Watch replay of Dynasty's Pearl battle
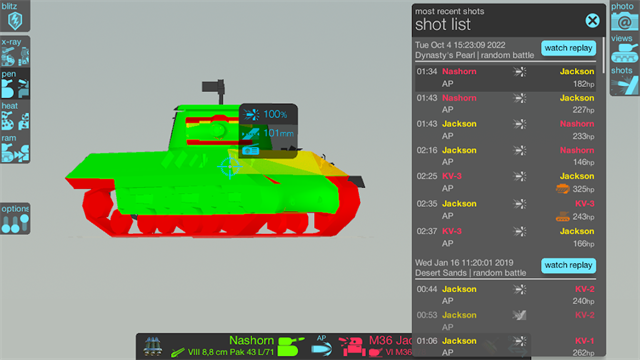 click(x=568, y=48)
